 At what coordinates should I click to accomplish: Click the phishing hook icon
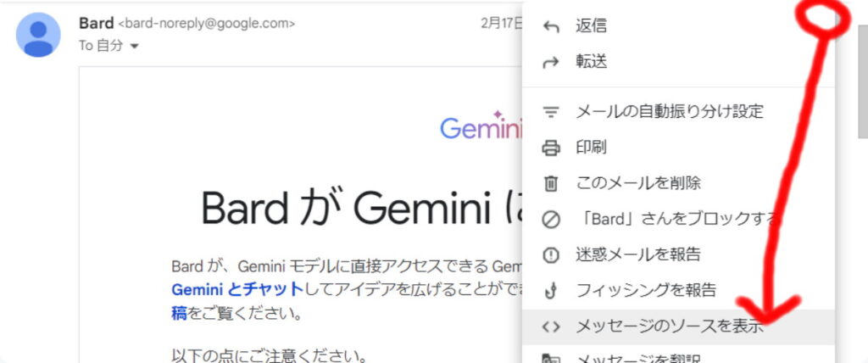point(551,291)
